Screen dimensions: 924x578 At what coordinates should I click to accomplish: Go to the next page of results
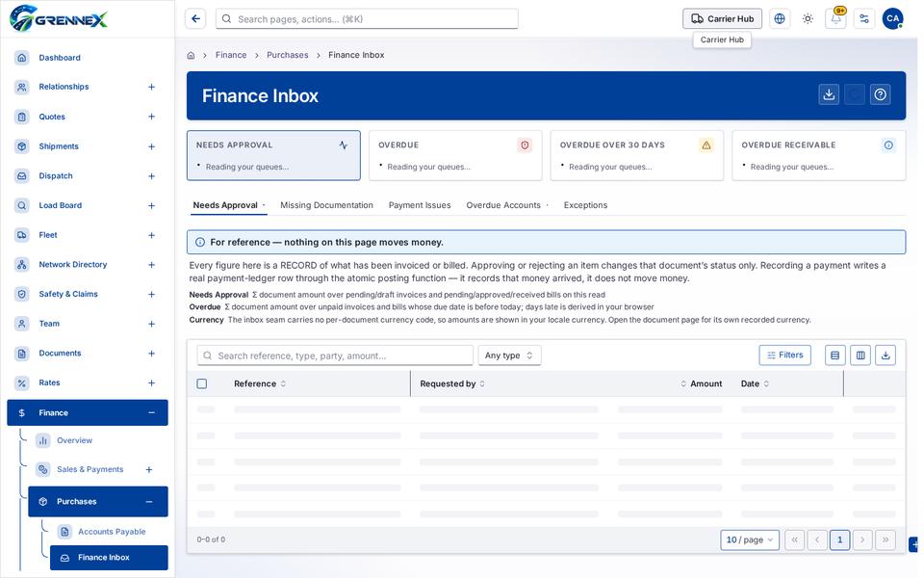[x=862, y=539]
